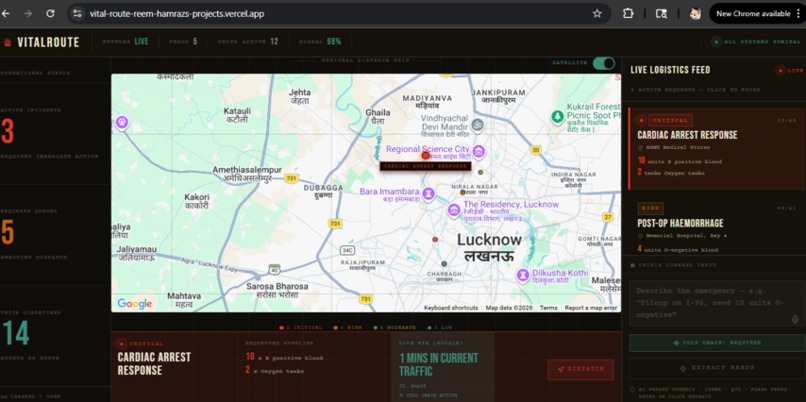This screenshot has width=806, height=402.
Task: Click the All Systems Nominal status indicator
Action: pyautogui.click(x=756, y=42)
